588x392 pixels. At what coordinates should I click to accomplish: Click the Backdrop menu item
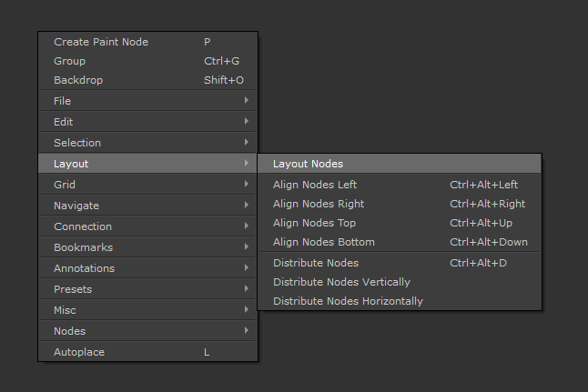(78, 80)
